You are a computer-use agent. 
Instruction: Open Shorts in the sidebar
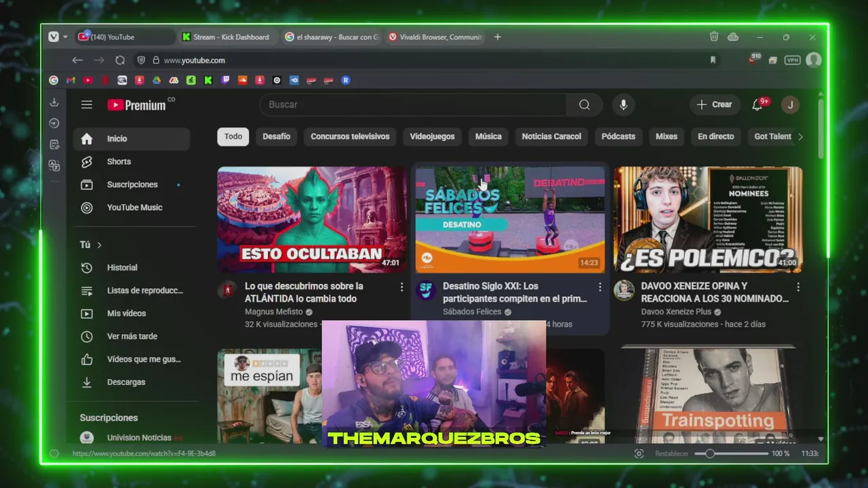click(131, 161)
